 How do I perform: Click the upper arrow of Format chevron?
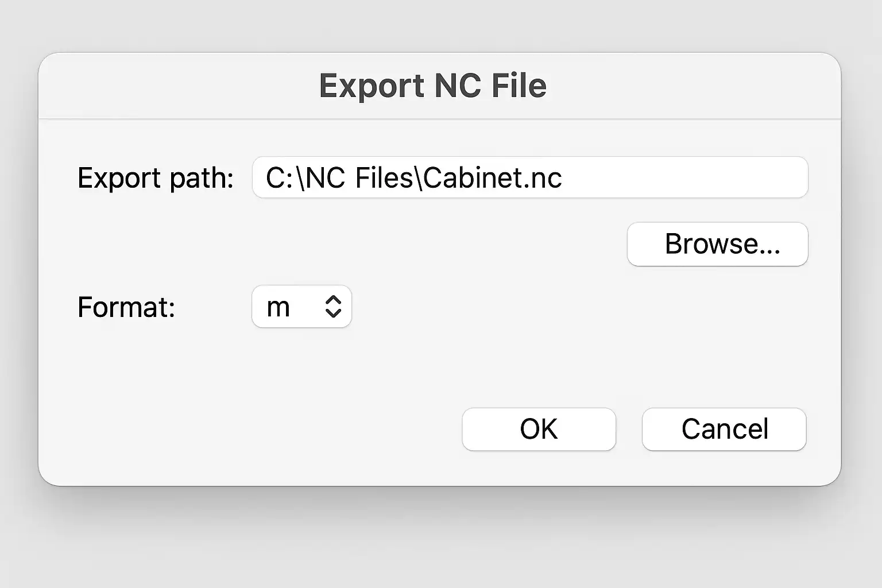click(x=333, y=300)
